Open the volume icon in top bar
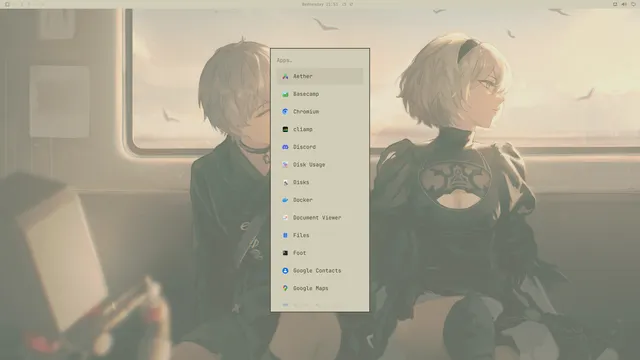This screenshot has height=360, width=640. [x=624, y=4]
